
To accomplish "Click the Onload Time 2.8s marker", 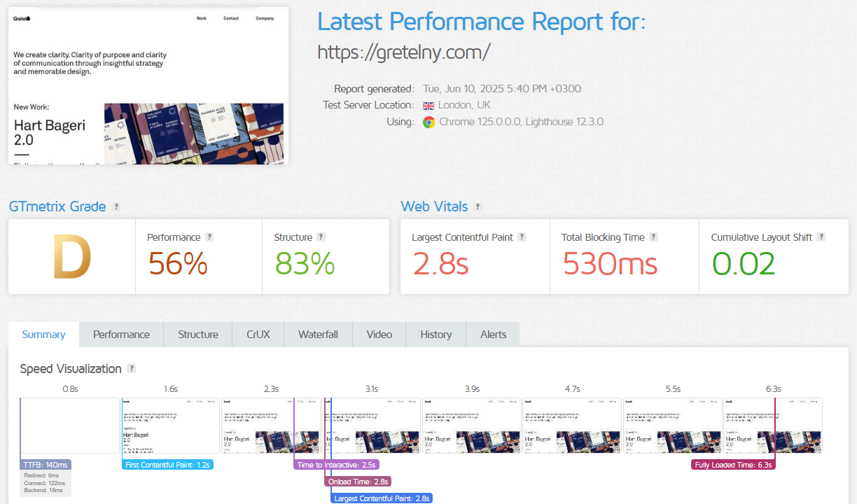I will (358, 482).
